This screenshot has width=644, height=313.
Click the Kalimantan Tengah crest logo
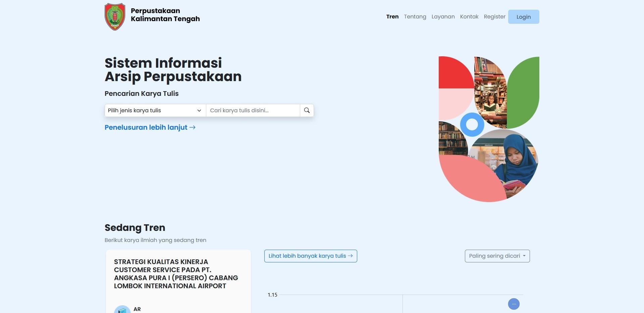pyautogui.click(x=115, y=17)
